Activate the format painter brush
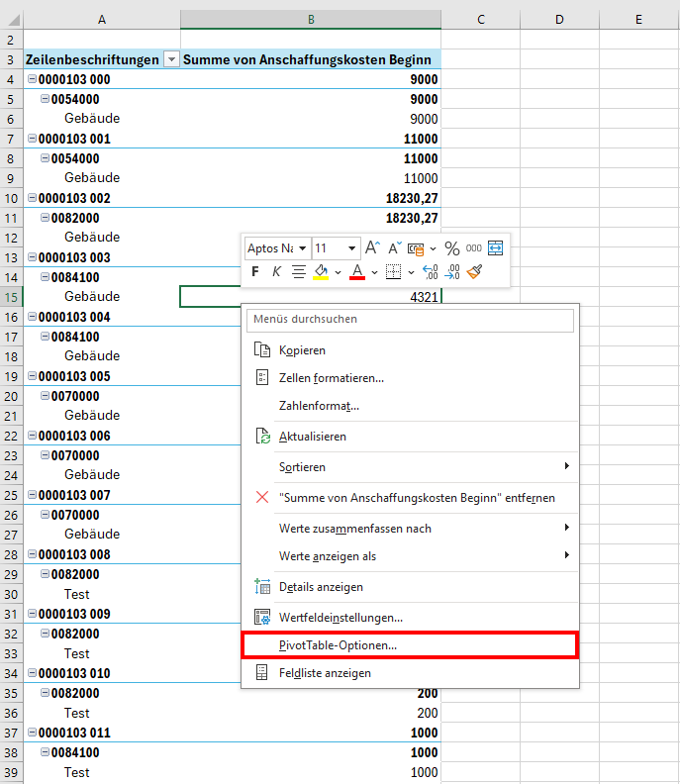 pos(474,272)
